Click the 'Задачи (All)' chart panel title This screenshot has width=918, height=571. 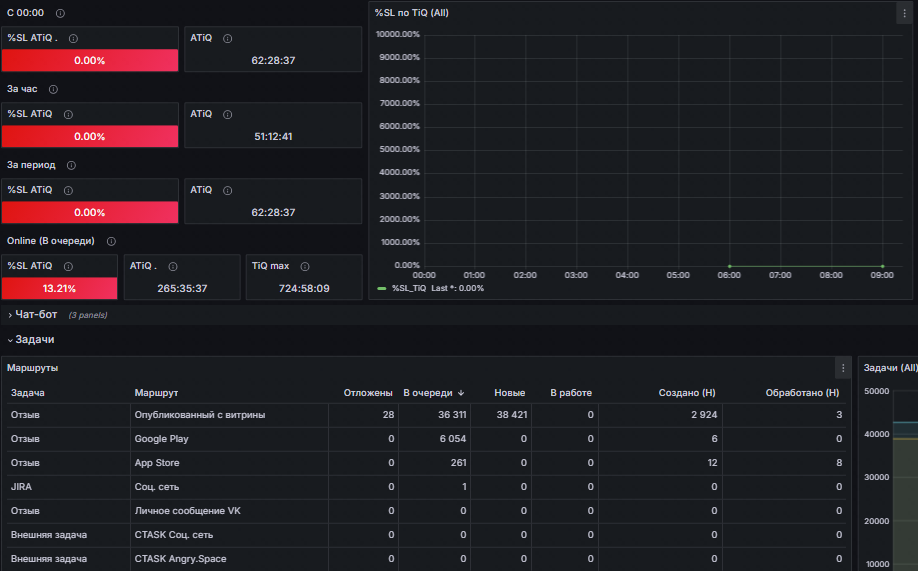click(x=890, y=368)
